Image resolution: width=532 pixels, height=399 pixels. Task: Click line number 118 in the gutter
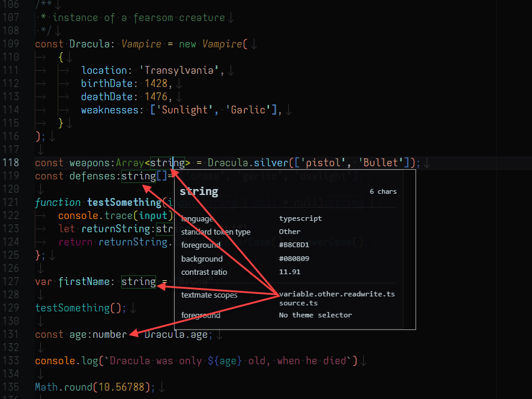11,163
